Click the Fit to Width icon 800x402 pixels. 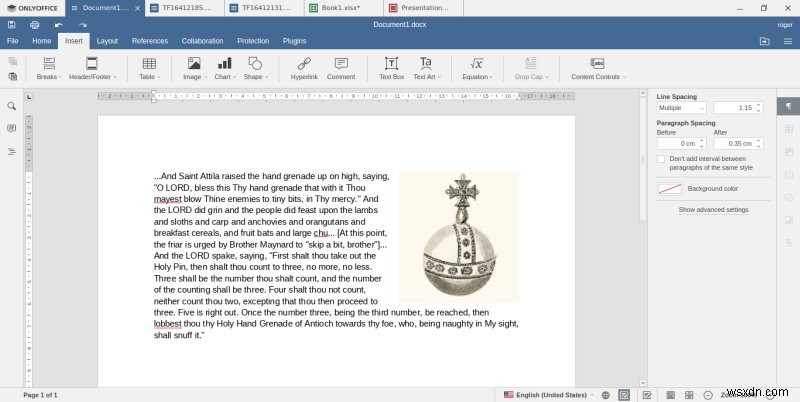pos(689,395)
